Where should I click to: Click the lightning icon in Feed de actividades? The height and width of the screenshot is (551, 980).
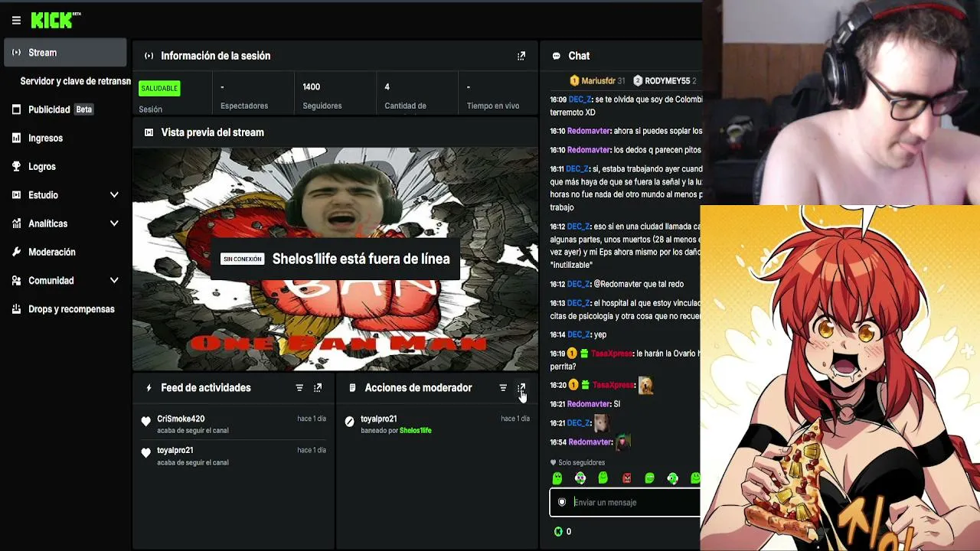(x=149, y=388)
